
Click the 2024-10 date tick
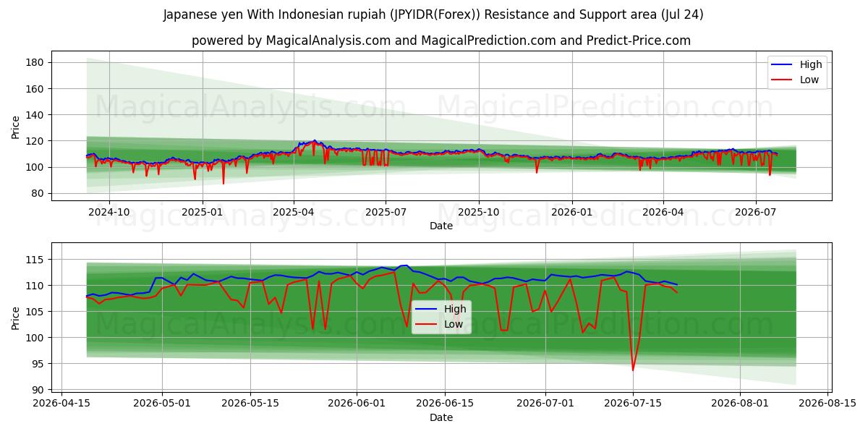(x=109, y=211)
